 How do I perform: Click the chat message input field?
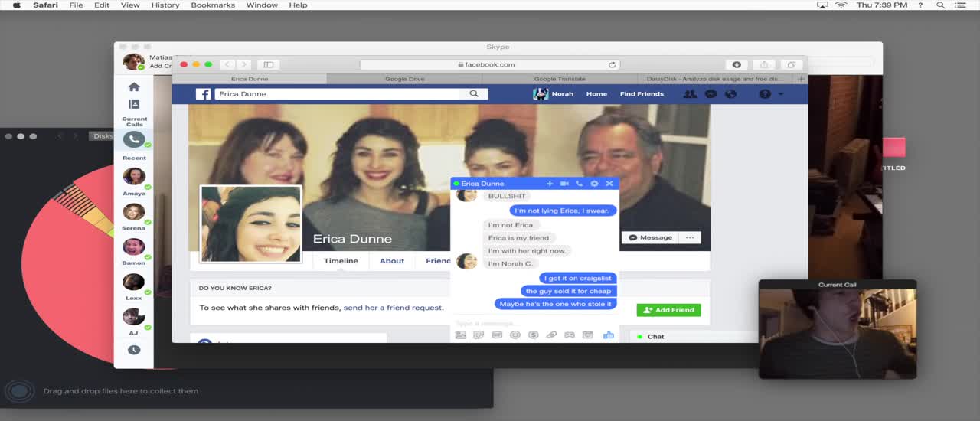[x=534, y=323]
